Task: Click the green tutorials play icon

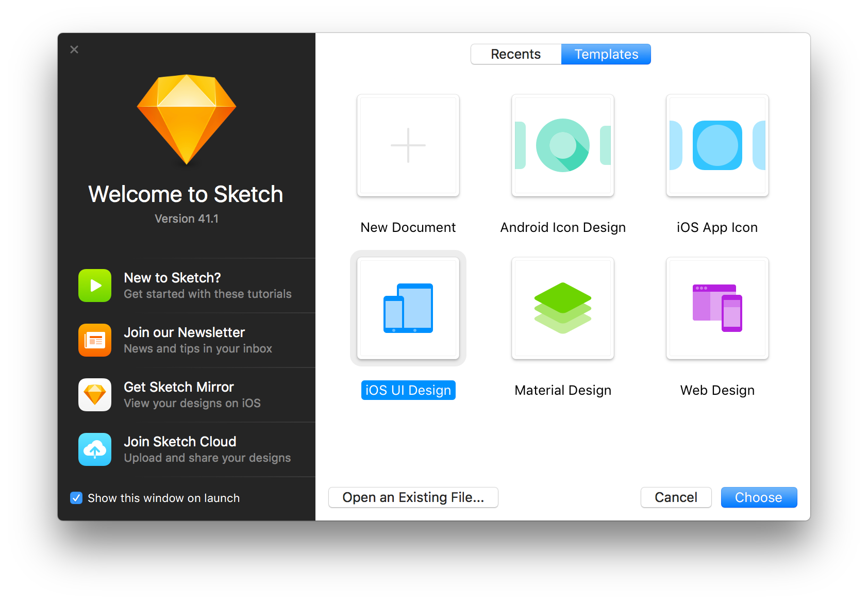Action: 95,286
